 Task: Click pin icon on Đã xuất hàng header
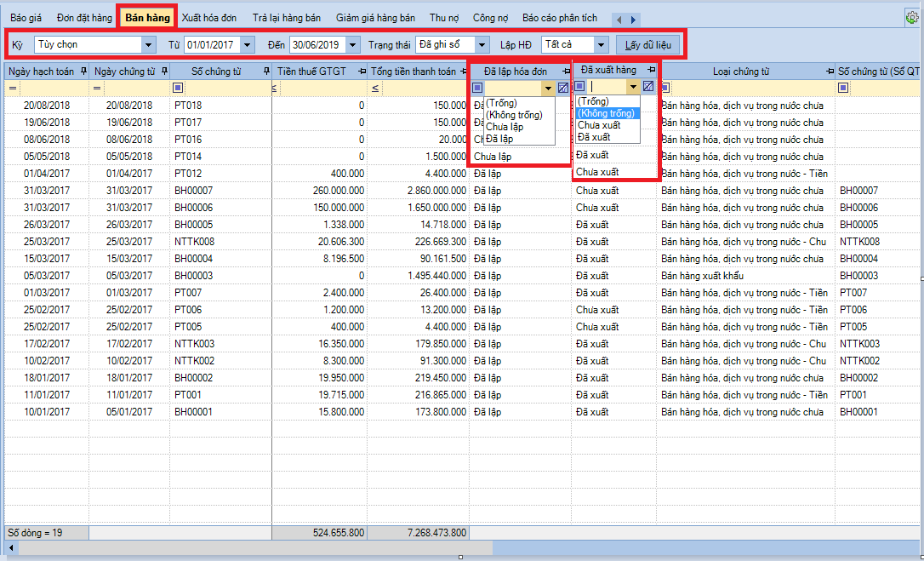[652, 70]
